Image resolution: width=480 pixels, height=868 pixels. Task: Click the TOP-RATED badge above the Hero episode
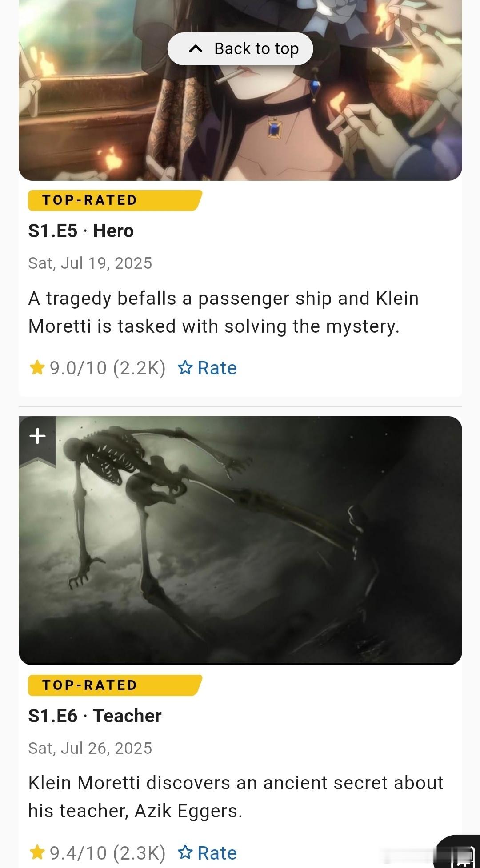point(115,200)
